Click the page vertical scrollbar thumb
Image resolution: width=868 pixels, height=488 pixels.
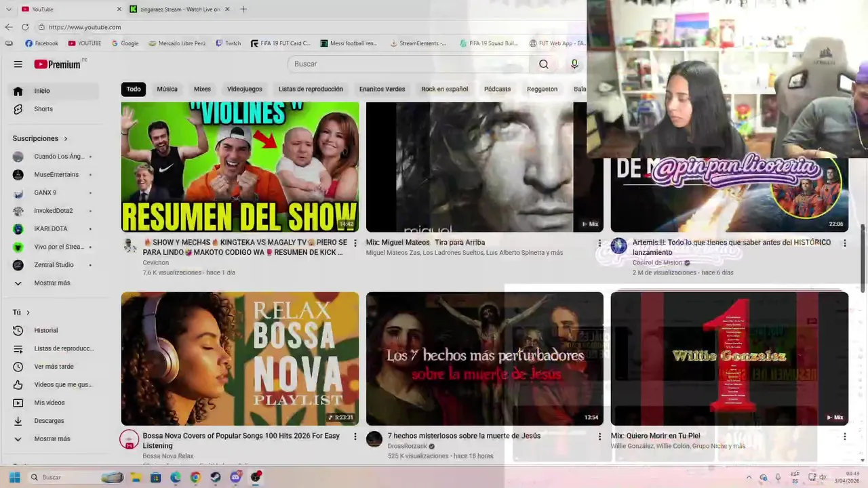pos(863,258)
